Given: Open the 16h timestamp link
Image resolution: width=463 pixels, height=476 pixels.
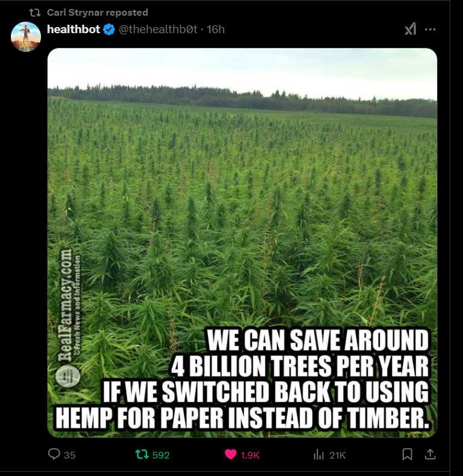Looking at the screenshot, I should (216, 30).
